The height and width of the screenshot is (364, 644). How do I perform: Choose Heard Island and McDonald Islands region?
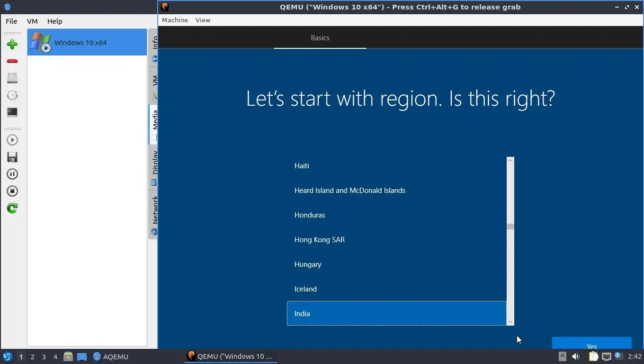coord(397,191)
